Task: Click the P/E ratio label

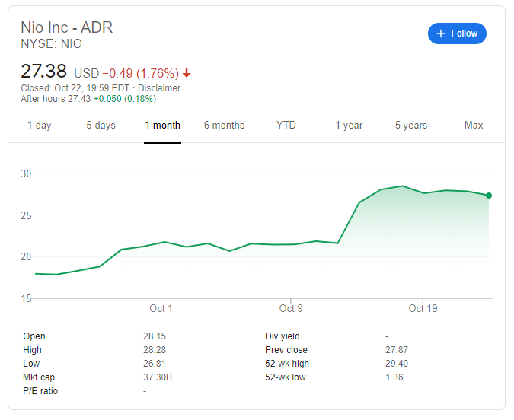Action: pyautogui.click(x=40, y=391)
